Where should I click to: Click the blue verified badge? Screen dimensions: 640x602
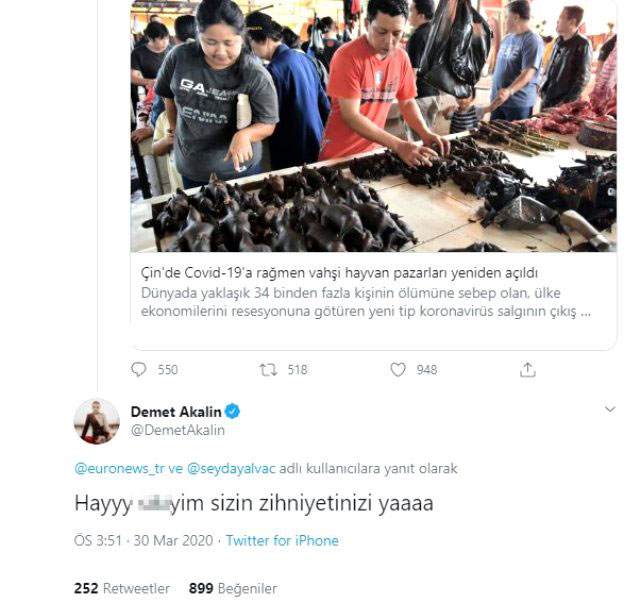233,412
